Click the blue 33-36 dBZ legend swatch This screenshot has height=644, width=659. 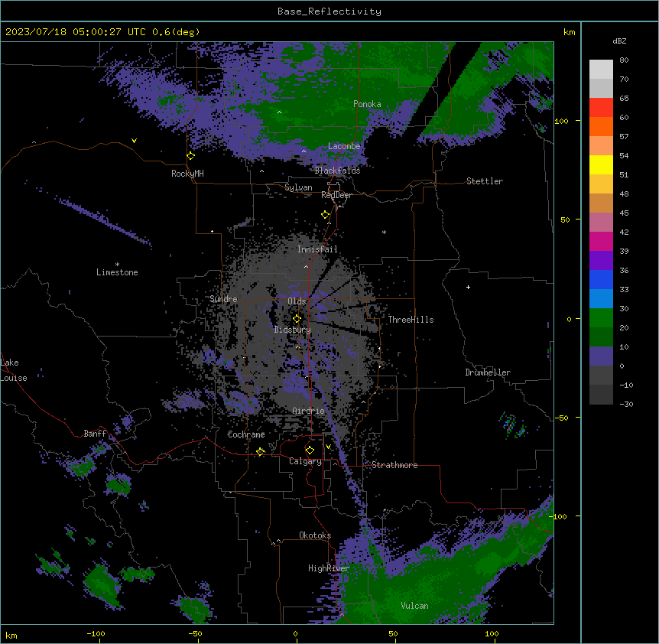(601, 279)
